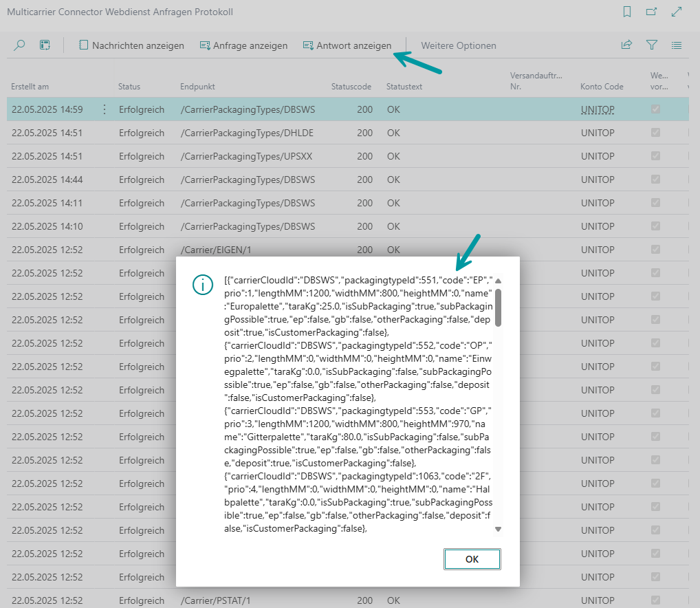700x608 pixels.
Task: Click Antwort anzeigen action
Action: point(347,45)
